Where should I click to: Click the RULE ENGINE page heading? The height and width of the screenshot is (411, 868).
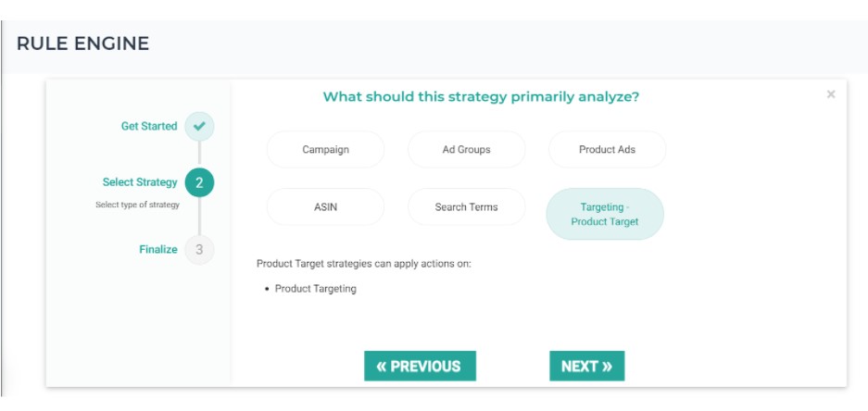[x=82, y=44]
